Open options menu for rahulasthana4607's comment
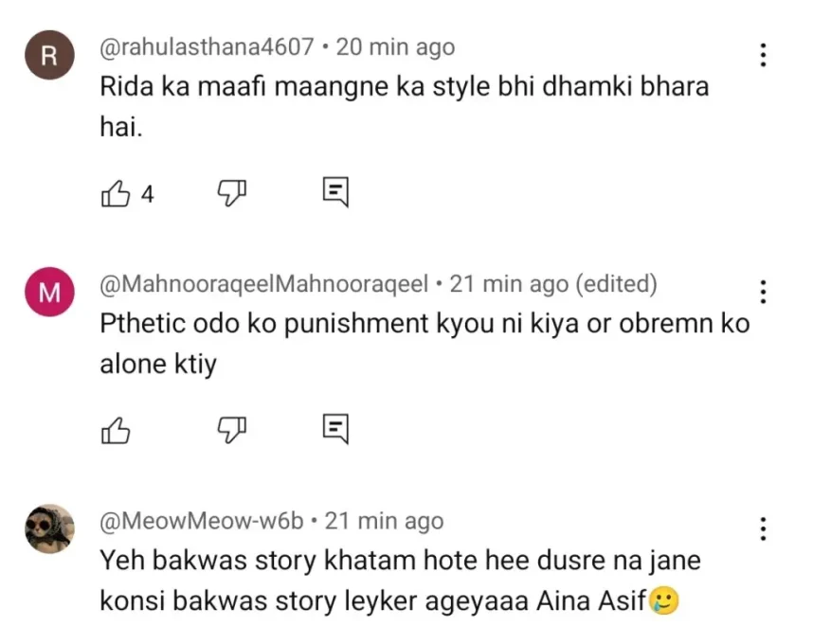This screenshot has height=644, width=813. coord(763,56)
